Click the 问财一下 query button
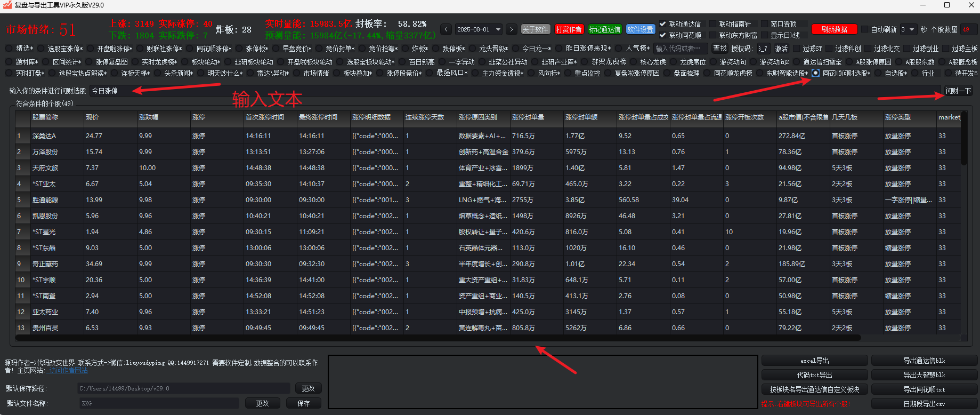This screenshot has width=980, height=415. click(x=958, y=91)
